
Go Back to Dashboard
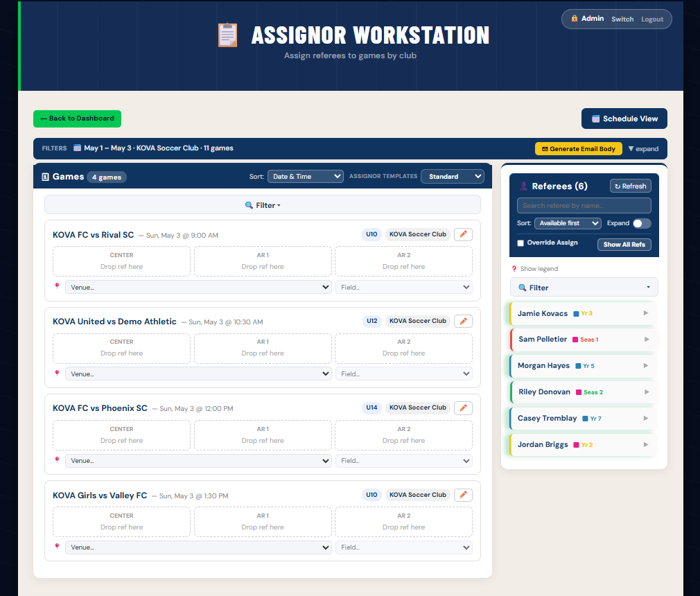(x=77, y=119)
